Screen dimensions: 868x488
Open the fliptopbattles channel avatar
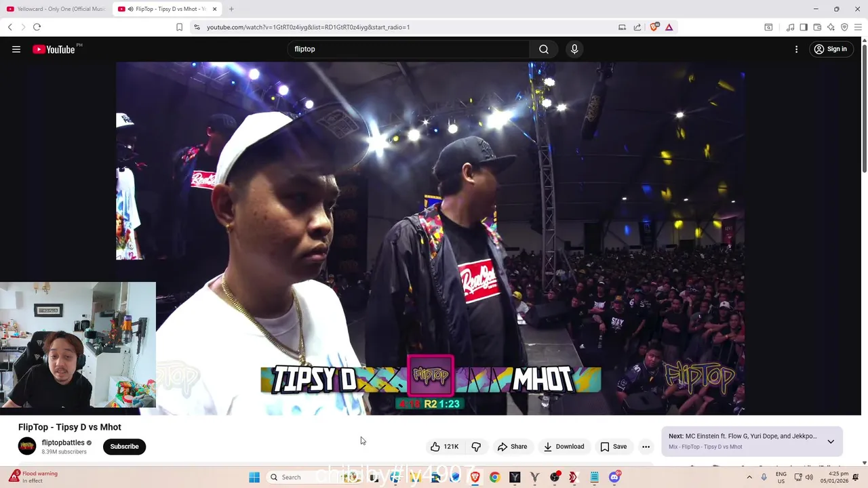pyautogui.click(x=27, y=446)
